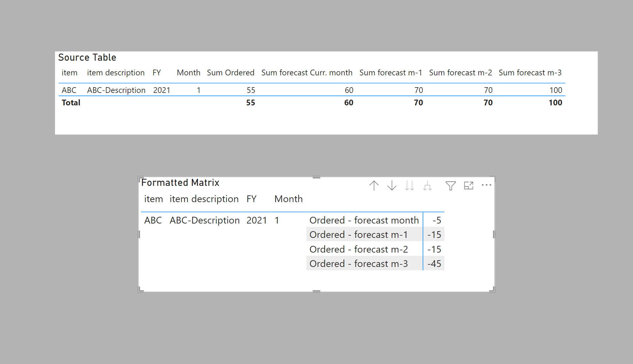
Task: Click the right-edge resize handle of matrix
Action: tap(494, 234)
